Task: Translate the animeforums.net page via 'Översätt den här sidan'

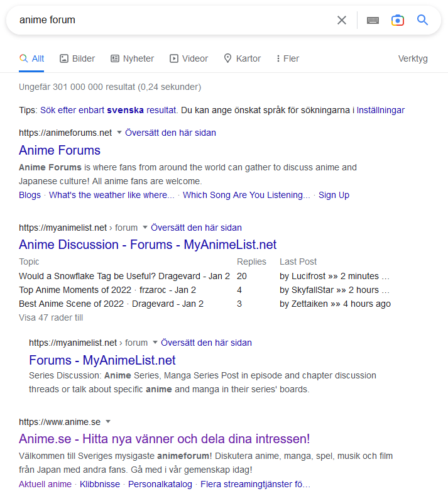Action: [x=170, y=133]
